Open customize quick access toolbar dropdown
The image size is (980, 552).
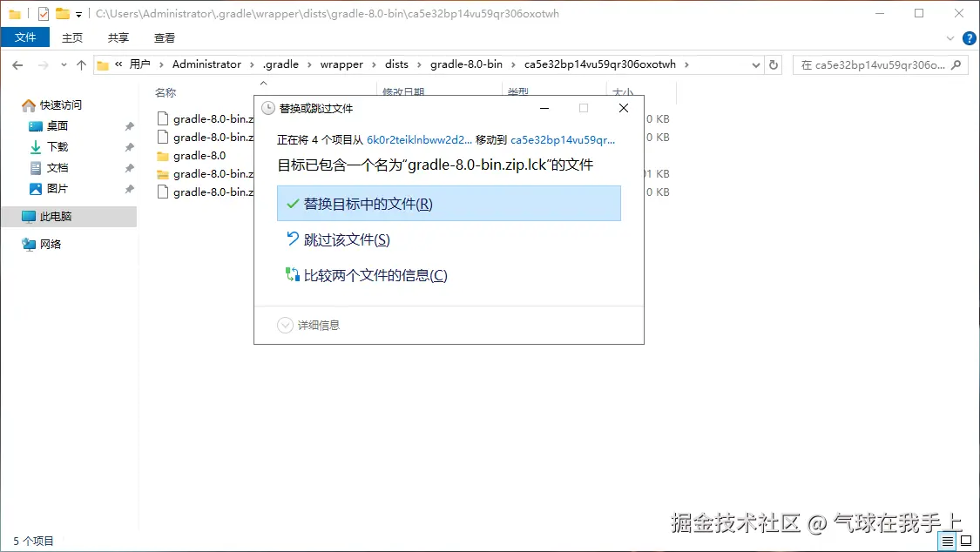pyautogui.click(x=78, y=14)
